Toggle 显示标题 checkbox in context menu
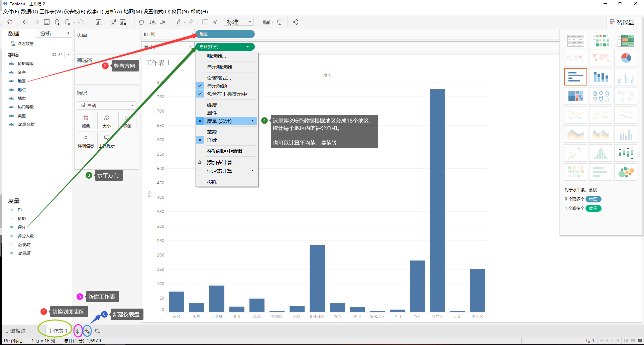The image size is (644, 345). 200,86
